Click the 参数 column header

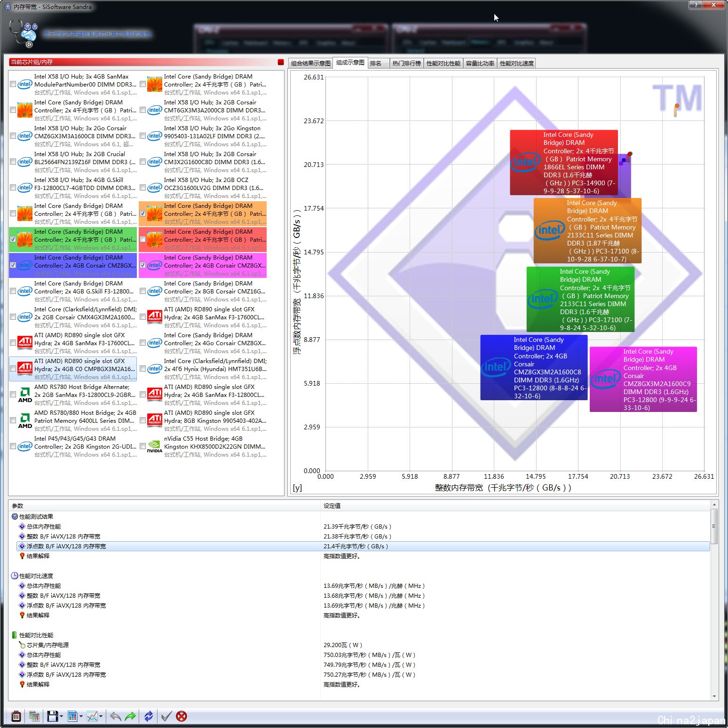(165, 506)
